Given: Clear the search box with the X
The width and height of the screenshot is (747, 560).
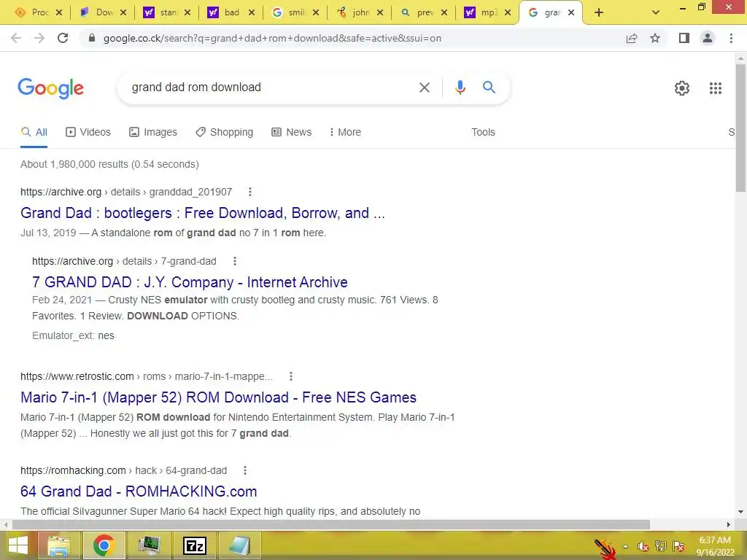Looking at the screenshot, I should (424, 87).
